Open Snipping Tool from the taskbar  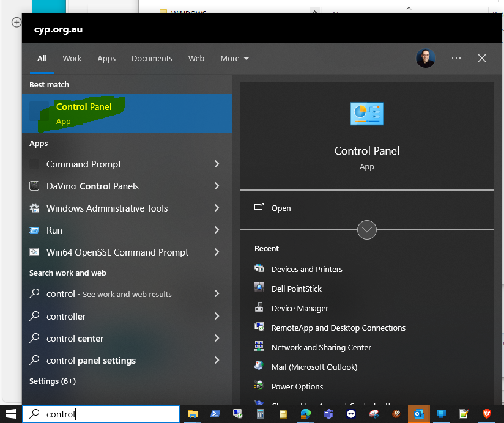pyautogui.click(x=374, y=414)
